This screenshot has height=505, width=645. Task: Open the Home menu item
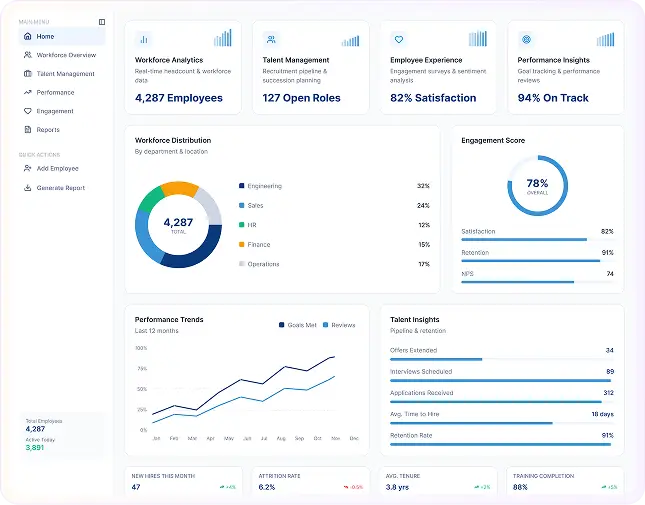pos(62,36)
